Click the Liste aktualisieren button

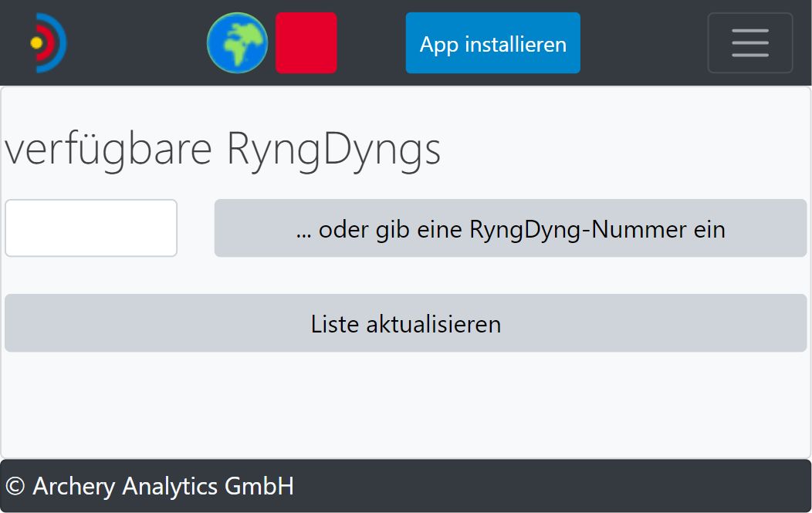tap(405, 323)
